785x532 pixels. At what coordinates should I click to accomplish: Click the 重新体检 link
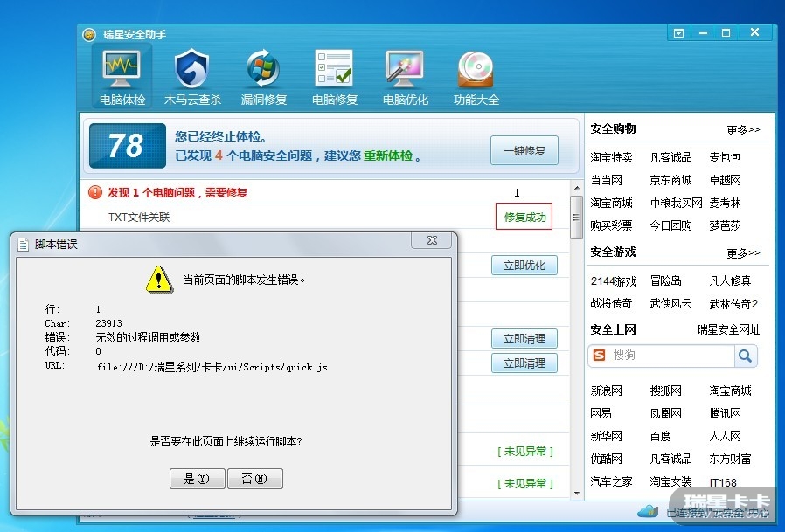(x=388, y=155)
